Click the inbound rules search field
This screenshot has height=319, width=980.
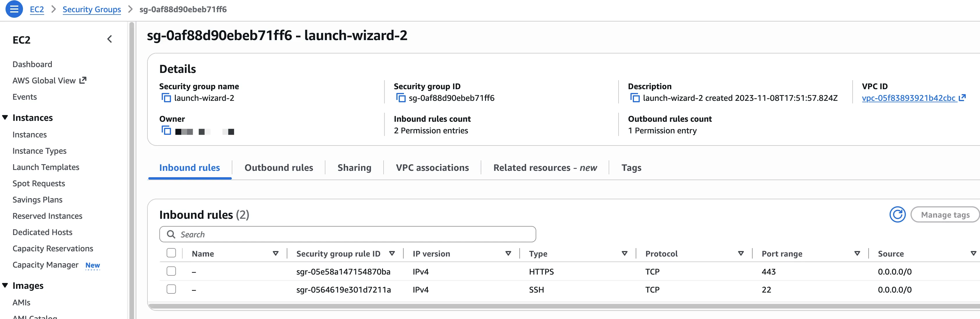tap(348, 234)
